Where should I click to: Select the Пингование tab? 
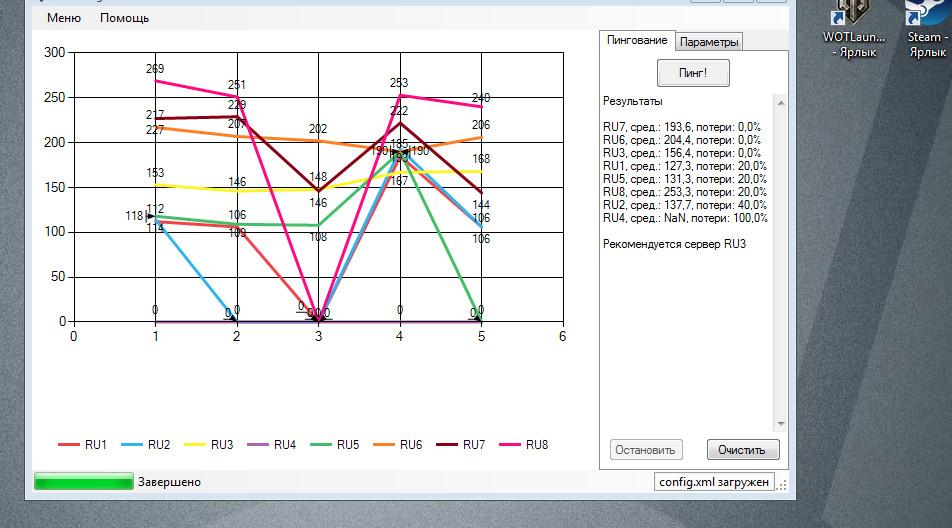tap(636, 40)
